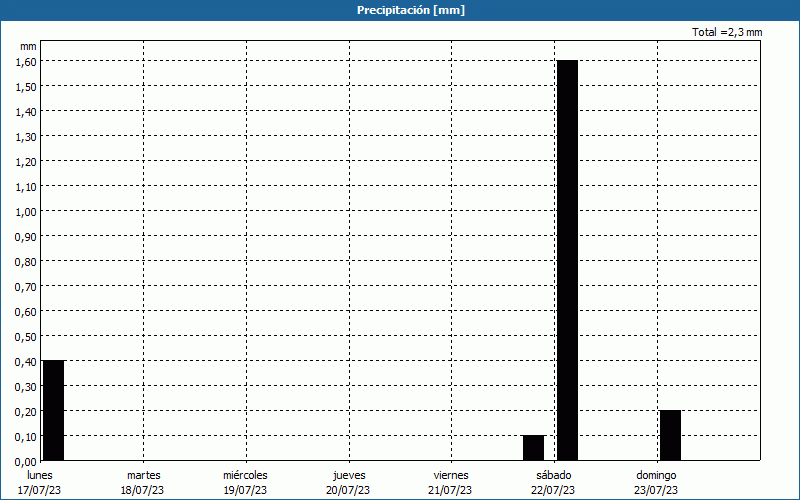This screenshot has width=800, height=500.
Task: Click the 0,90 y-axis value
Action: click(26, 237)
